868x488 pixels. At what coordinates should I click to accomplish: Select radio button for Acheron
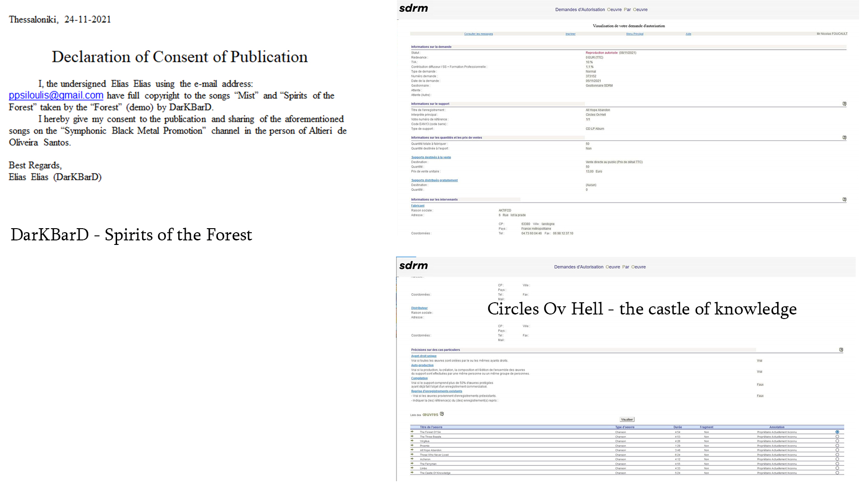click(x=837, y=459)
